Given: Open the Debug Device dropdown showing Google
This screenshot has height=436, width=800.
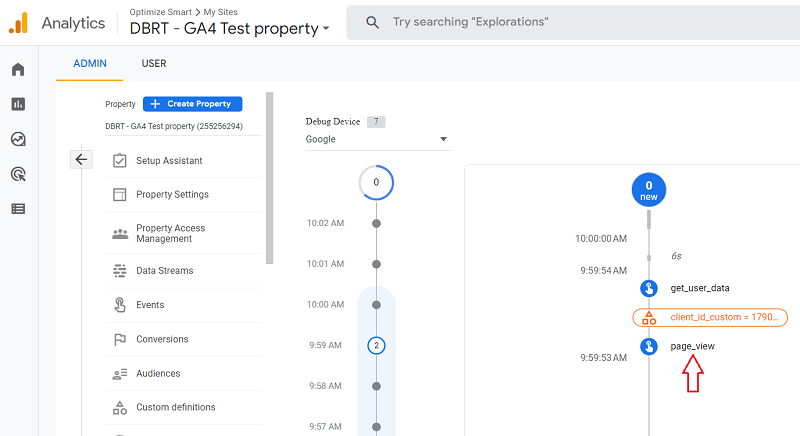Looking at the screenshot, I should tap(378, 139).
